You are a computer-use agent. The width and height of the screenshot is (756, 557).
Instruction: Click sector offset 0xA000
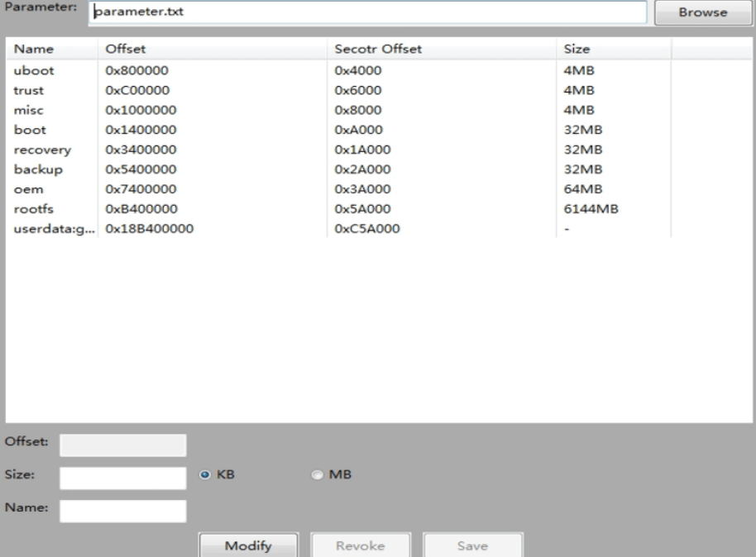coord(358,130)
